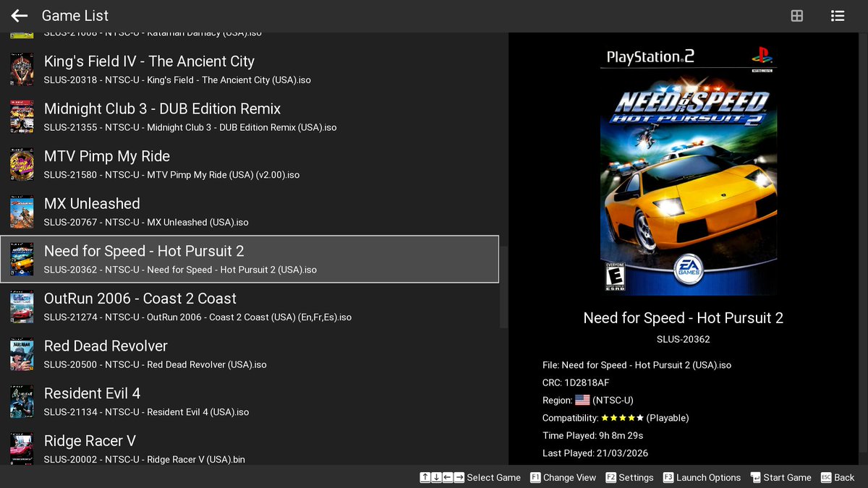Viewport: 868px width, 488px height.
Task: Switch to grid view icon
Action: click(x=796, y=15)
